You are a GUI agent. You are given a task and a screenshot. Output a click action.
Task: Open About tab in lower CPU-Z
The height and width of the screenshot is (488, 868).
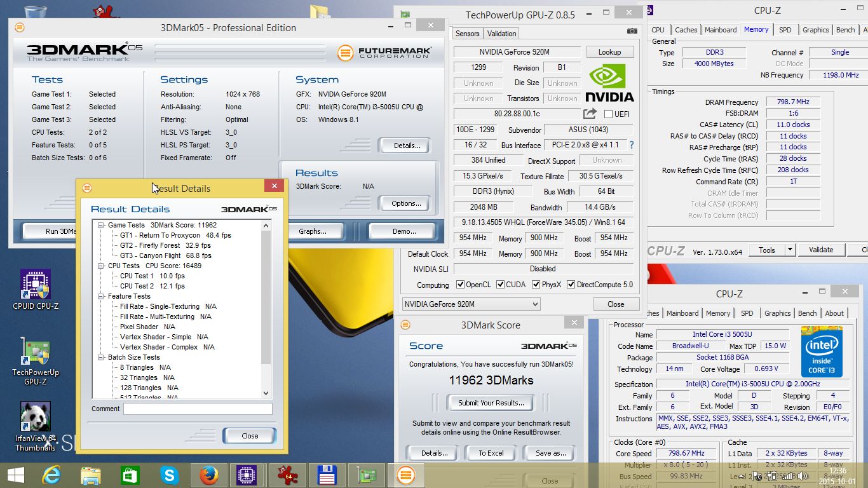pos(834,313)
